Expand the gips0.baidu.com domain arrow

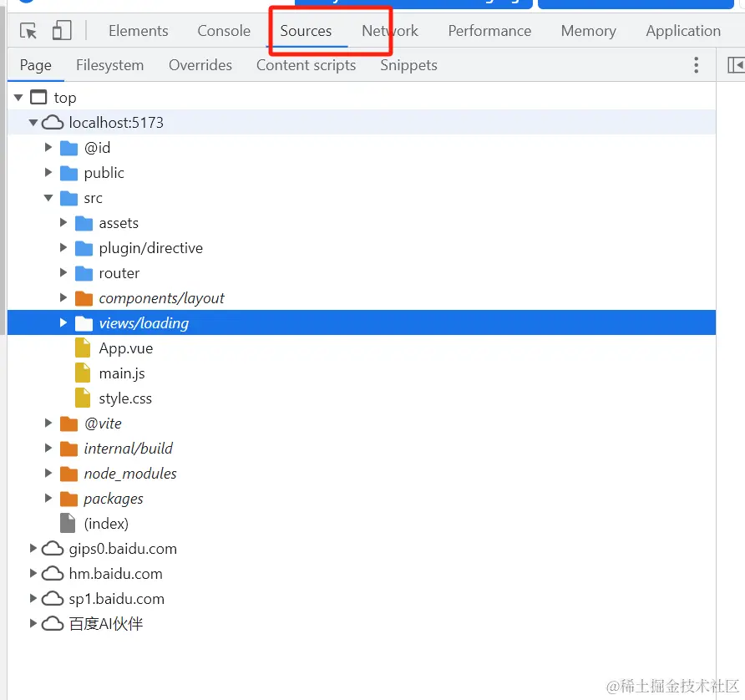click(x=33, y=549)
